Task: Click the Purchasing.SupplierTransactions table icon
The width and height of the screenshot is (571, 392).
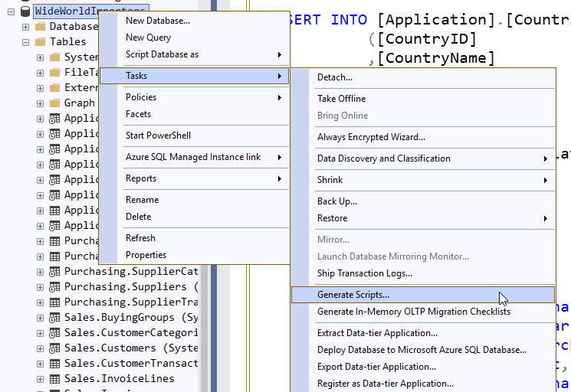Action: pos(54,302)
